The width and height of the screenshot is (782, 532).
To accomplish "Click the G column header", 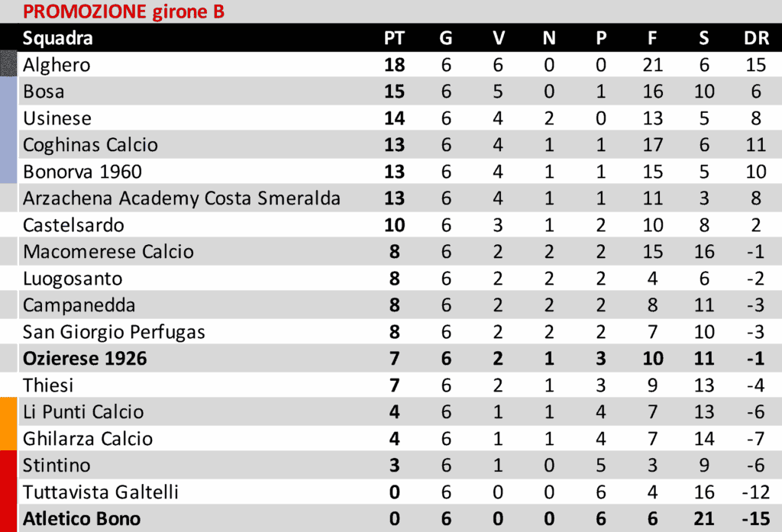I will (446, 38).
